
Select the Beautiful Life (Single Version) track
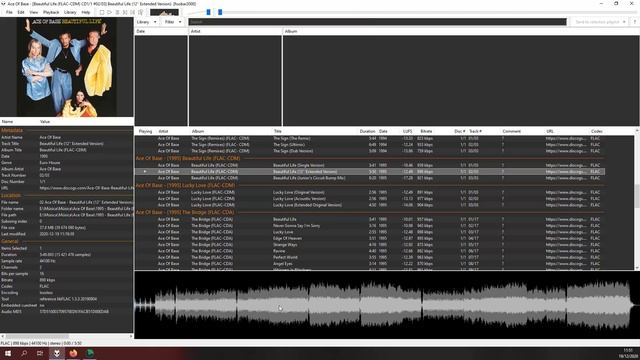pyautogui.click(x=370, y=165)
